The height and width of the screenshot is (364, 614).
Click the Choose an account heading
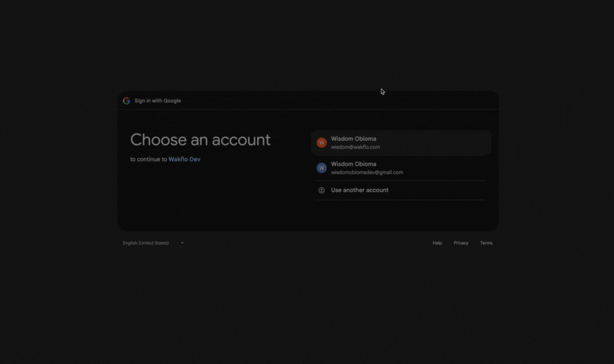(201, 139)
